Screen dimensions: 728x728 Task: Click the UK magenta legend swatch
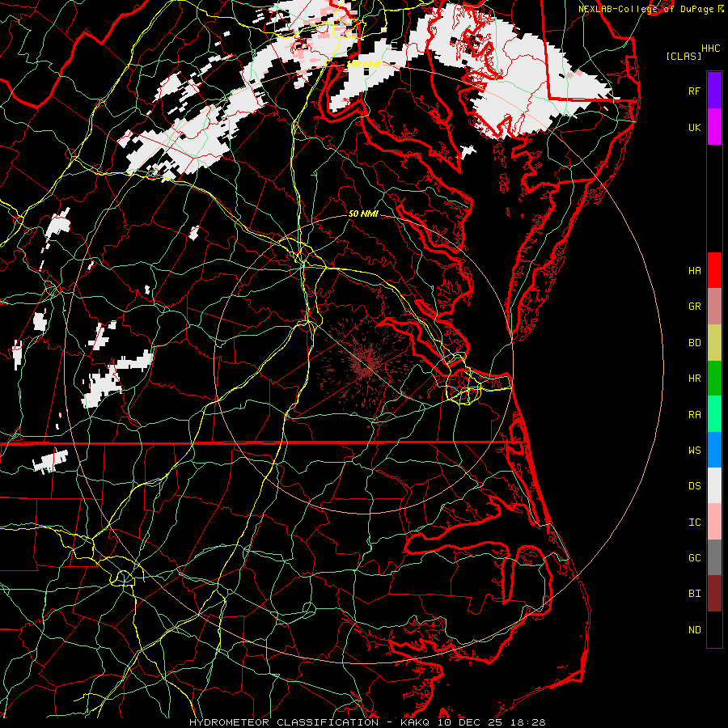coord(714,127)
